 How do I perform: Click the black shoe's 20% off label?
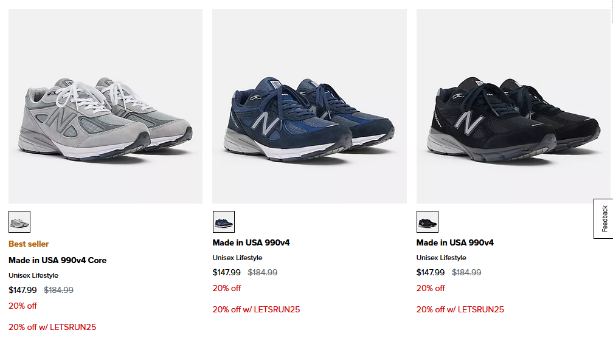[x=431, y=288]
